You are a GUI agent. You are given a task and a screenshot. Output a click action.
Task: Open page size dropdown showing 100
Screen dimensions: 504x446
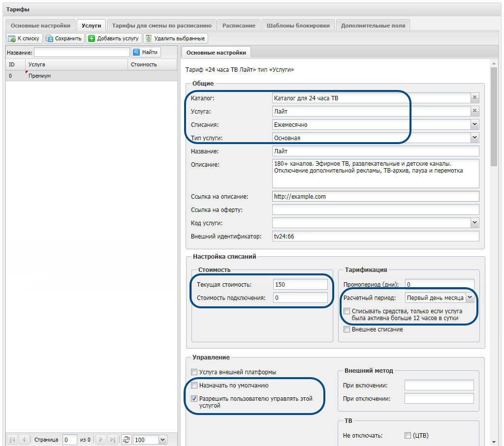tap(162, 440)
